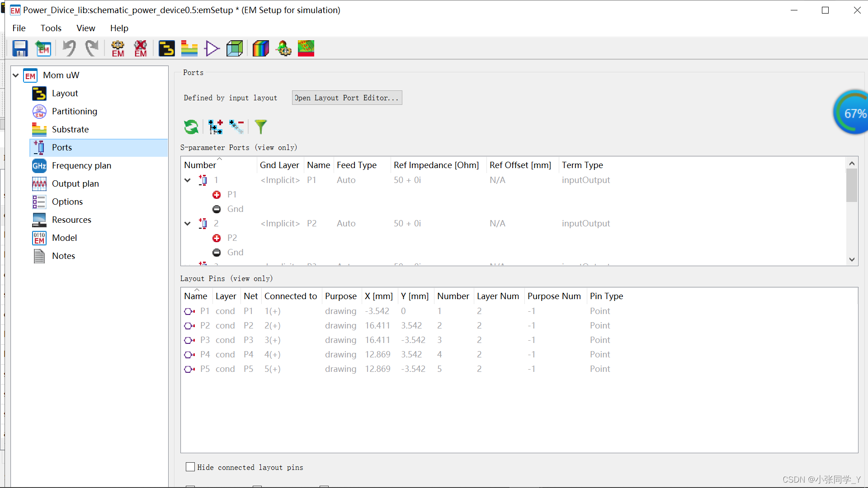This screenshot has width=868, height=488.
Task: Click the refresh ports icon
Action: pos(191,127)
